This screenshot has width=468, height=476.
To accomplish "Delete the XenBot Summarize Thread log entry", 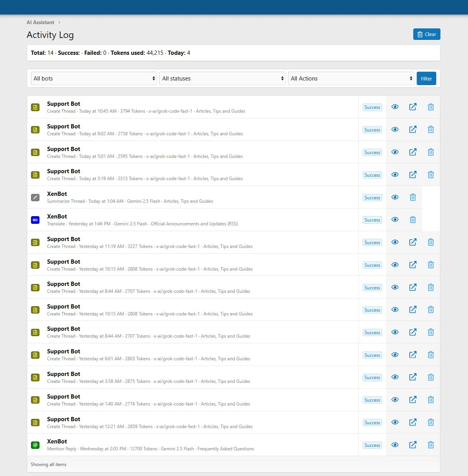I will [412, 197].
